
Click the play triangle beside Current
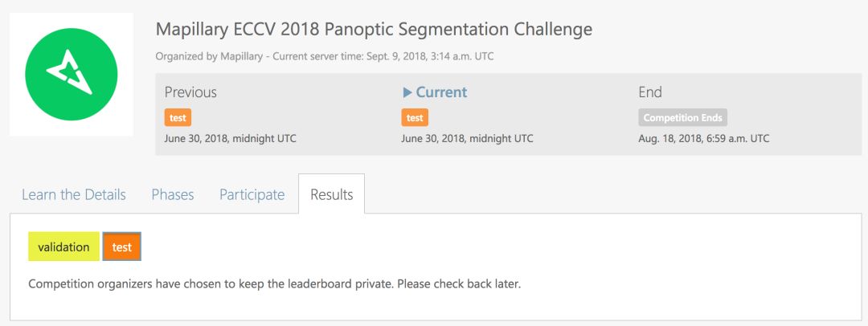click(407, 92)
